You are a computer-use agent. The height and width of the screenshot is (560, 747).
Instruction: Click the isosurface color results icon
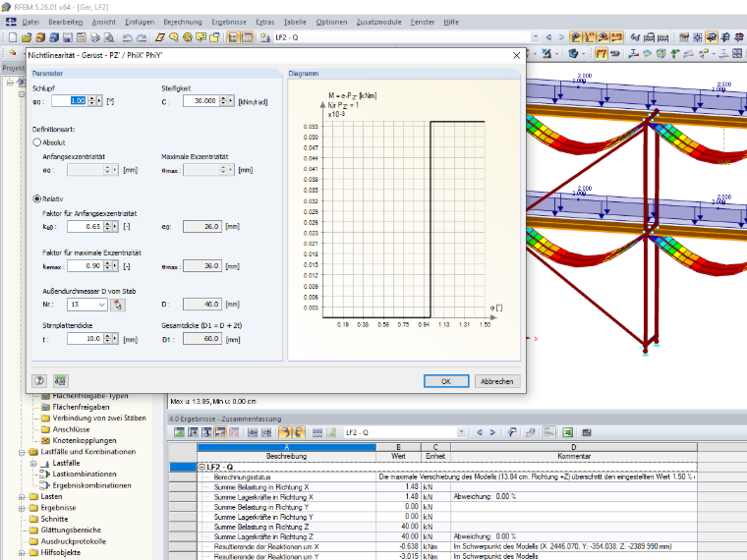[x=647, y=53]
